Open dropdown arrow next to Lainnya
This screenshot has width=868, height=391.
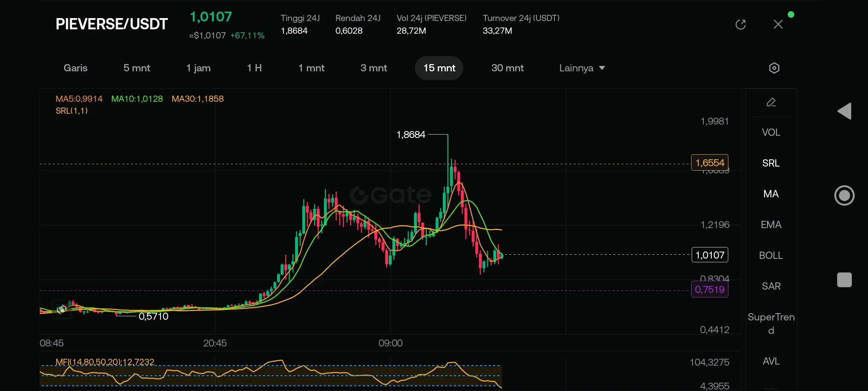pyautogui.click(x=602, y=68)
